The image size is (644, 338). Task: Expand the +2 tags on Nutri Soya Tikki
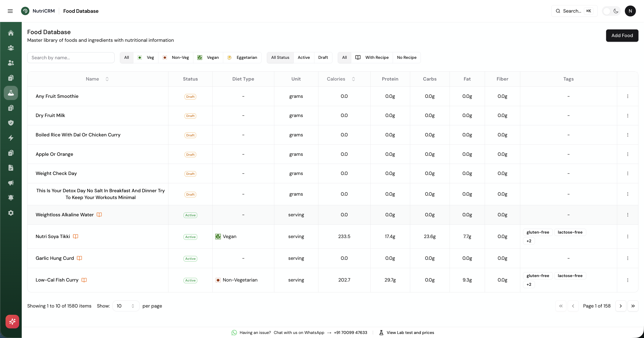529,241
